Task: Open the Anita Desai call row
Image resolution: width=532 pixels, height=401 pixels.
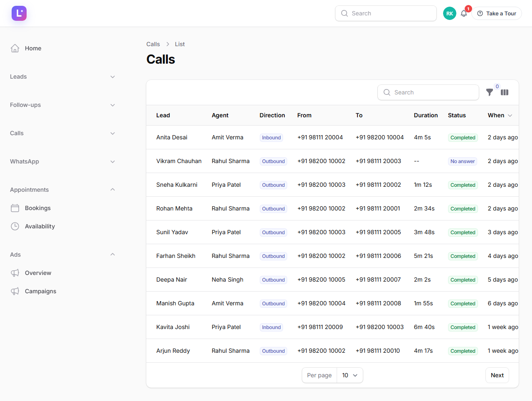Action: [x=332, y=137]
